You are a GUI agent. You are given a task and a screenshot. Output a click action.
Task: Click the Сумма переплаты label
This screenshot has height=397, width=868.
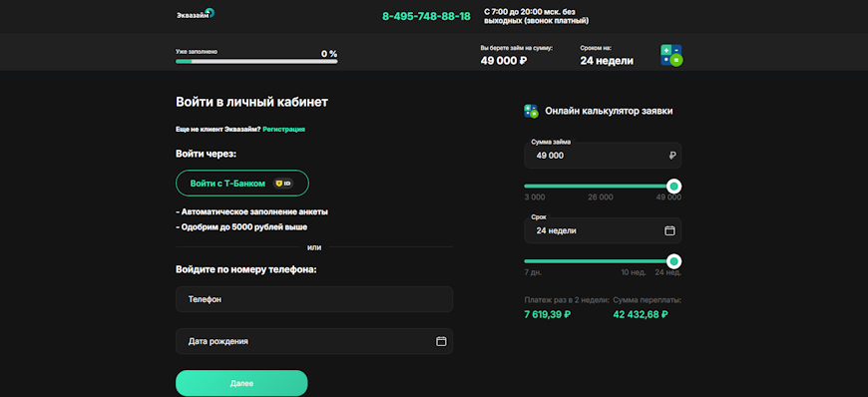[x=648, y=300]
